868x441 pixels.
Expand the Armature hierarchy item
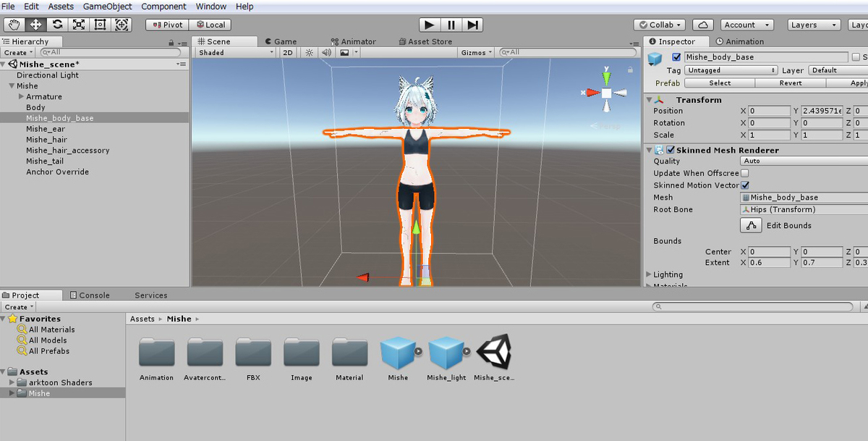coord(21,96)
